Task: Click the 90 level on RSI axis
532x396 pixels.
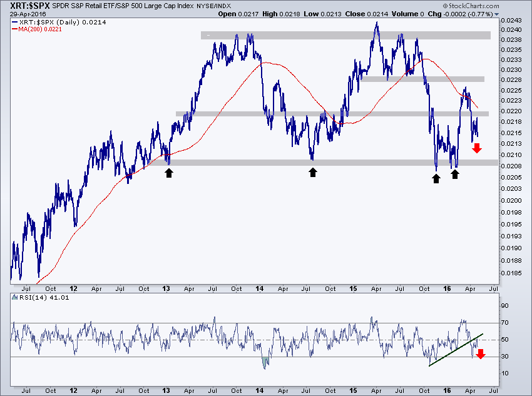Action: [x=505, y=305]
